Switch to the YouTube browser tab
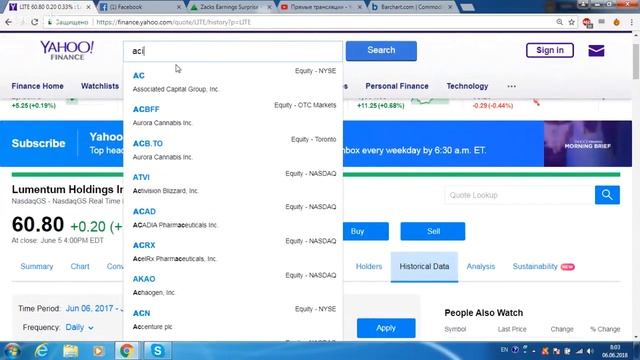Screen dimensions: 640x360 pos(320,7)
